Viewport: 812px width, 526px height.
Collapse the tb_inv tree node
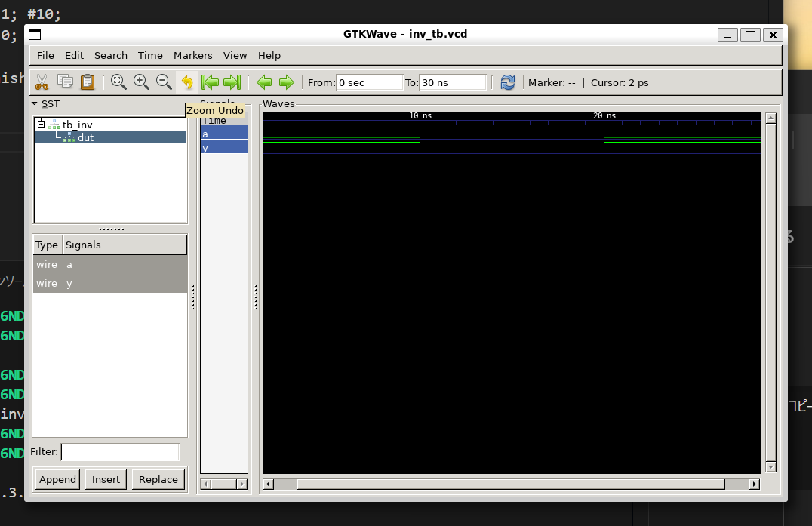42,125
